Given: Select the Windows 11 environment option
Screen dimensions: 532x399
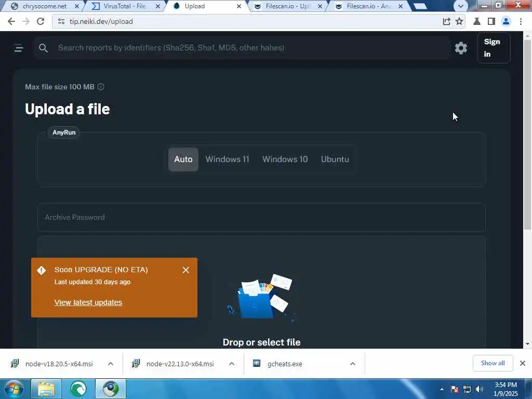Looking at the screenshot, I should tap(228, 159).
